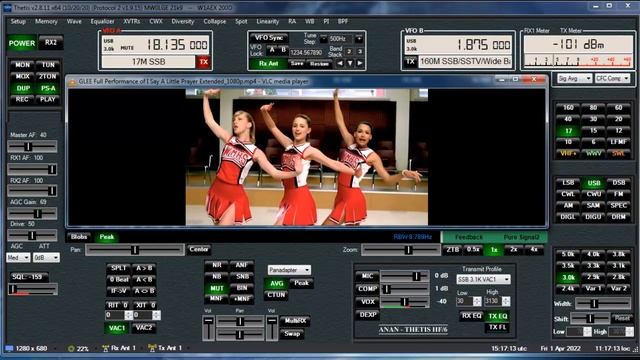The width and height of the screenshot is (640, 360).
Task: Toggle the MUT mute button
Action: coord(216,288)
